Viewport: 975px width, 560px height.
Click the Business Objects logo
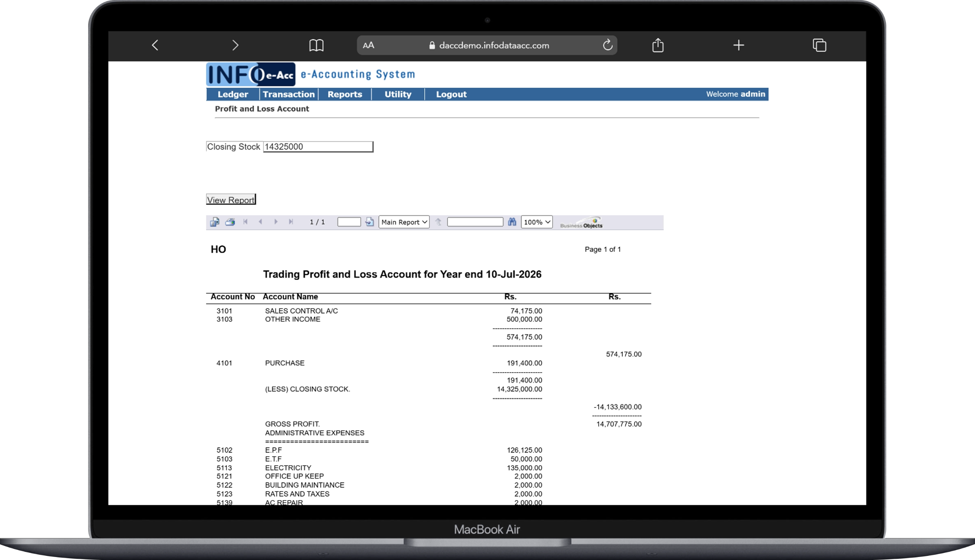coord(581,223)
